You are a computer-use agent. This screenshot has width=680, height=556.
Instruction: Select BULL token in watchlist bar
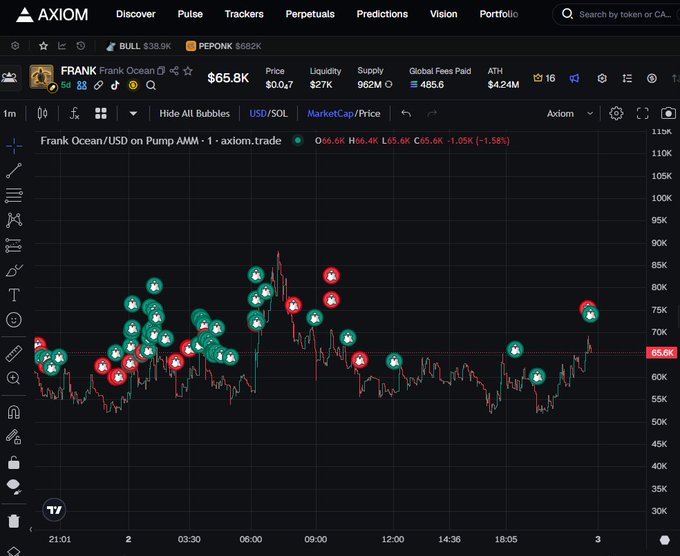click(139, 46)
